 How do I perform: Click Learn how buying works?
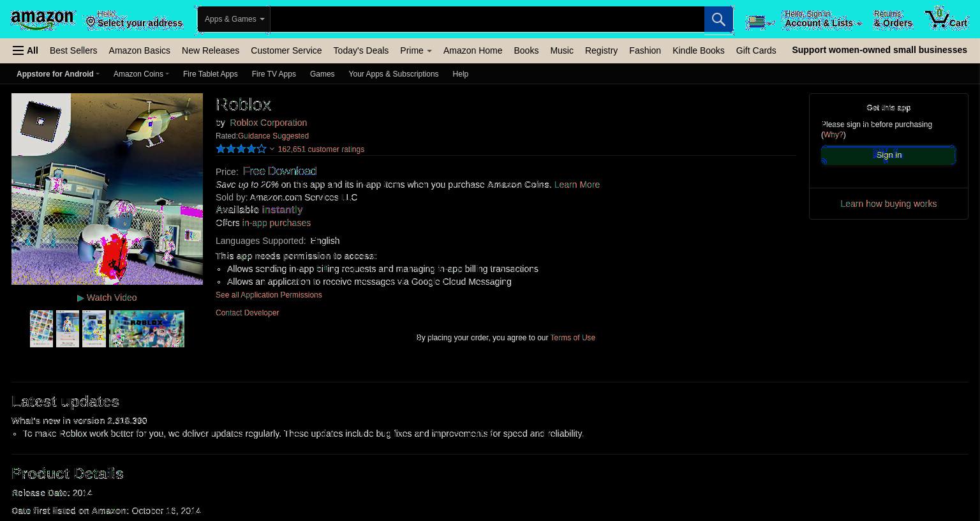[888, 204]
